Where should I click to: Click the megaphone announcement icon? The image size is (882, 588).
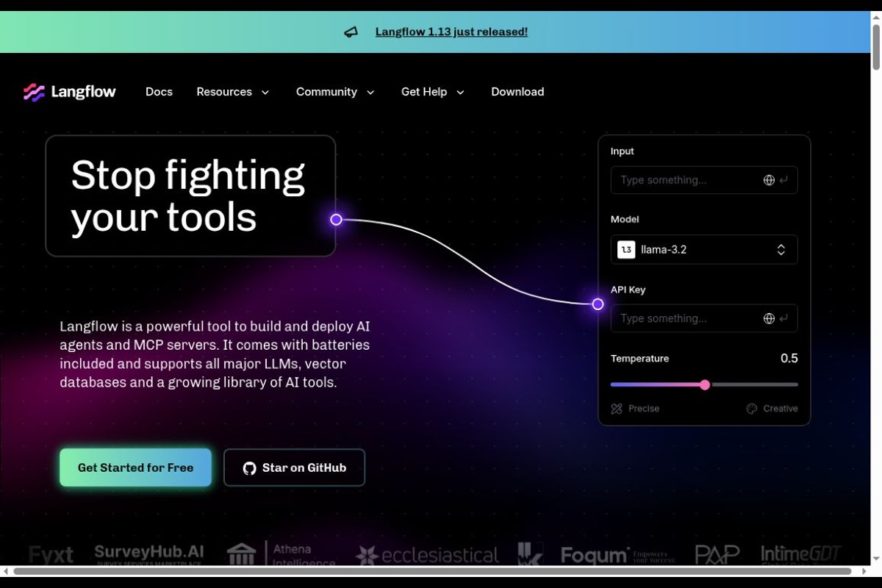click(x=351, y=32)
